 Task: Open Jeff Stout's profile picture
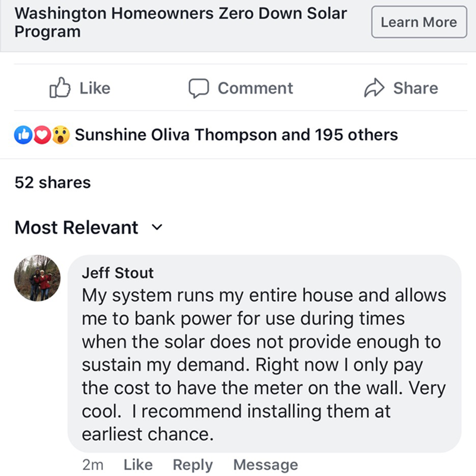coord(37,278)
